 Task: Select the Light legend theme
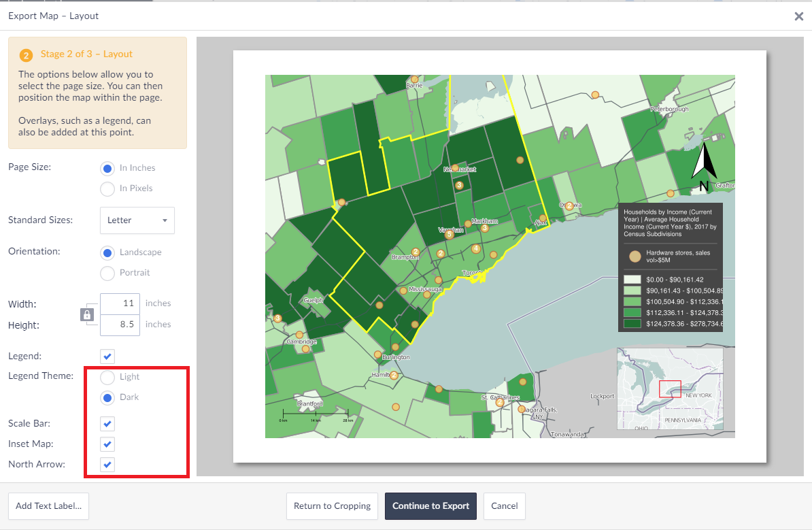pyautogui.click(x=107, y=377)
